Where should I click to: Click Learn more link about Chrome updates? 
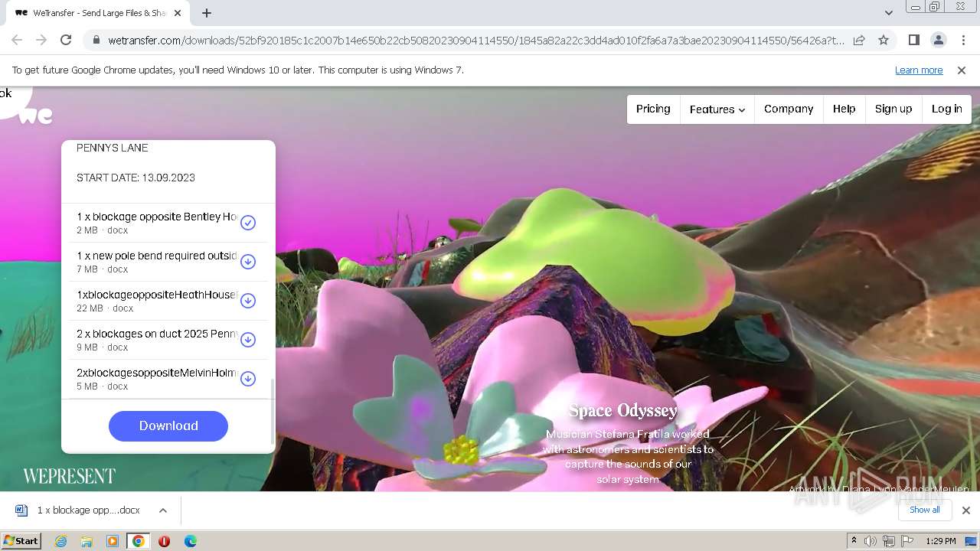pyautogui.click(x=919, y=70)
